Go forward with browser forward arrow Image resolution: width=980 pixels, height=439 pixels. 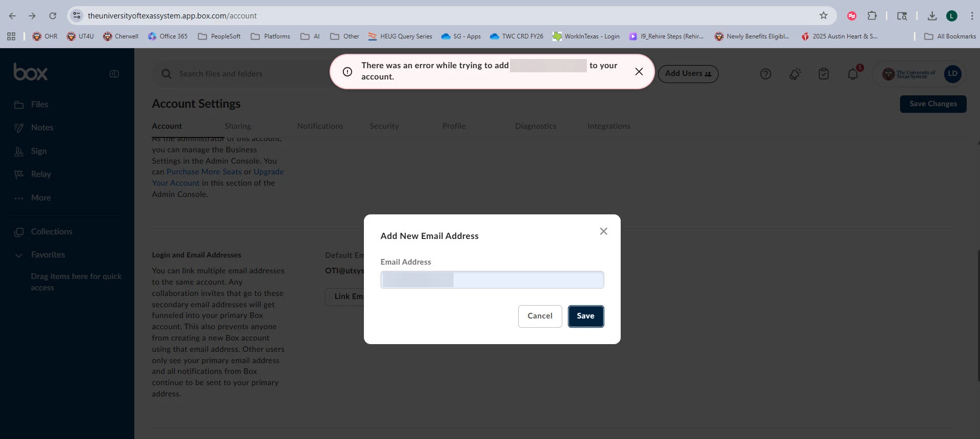32,16
